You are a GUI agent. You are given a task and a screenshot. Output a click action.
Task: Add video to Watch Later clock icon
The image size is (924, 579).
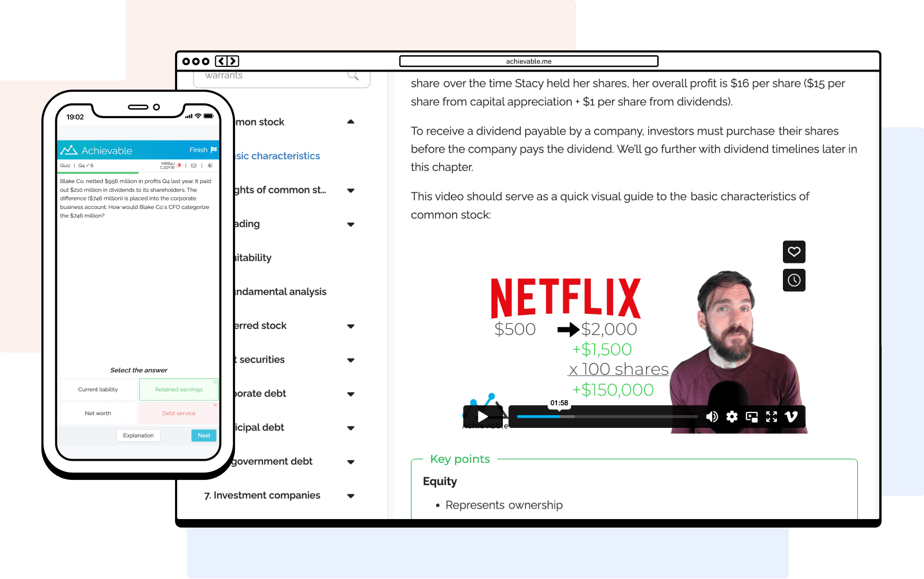coord(794,280)
